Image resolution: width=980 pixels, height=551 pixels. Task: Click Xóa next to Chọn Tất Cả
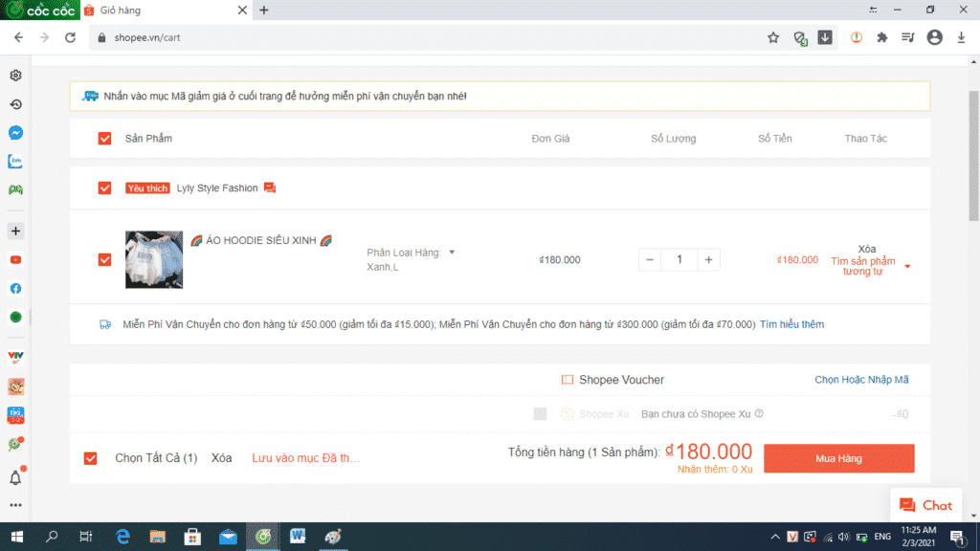click(221, 458)
